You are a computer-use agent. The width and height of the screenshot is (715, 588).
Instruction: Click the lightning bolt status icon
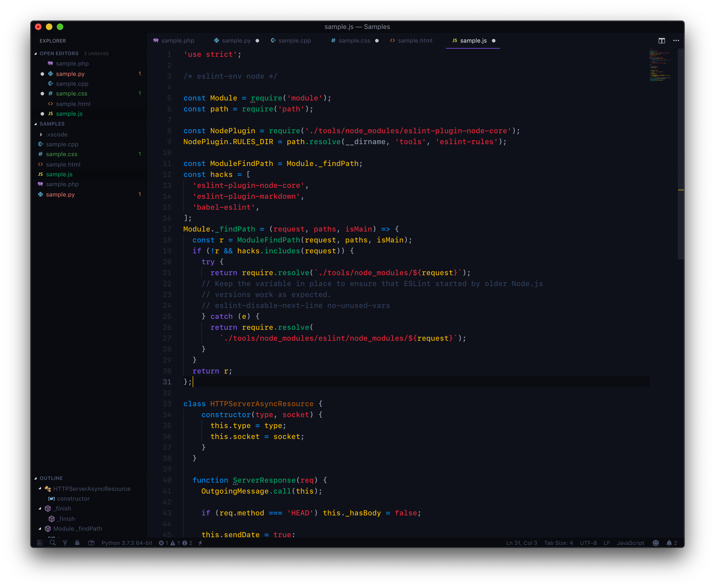tap(200, 543)
